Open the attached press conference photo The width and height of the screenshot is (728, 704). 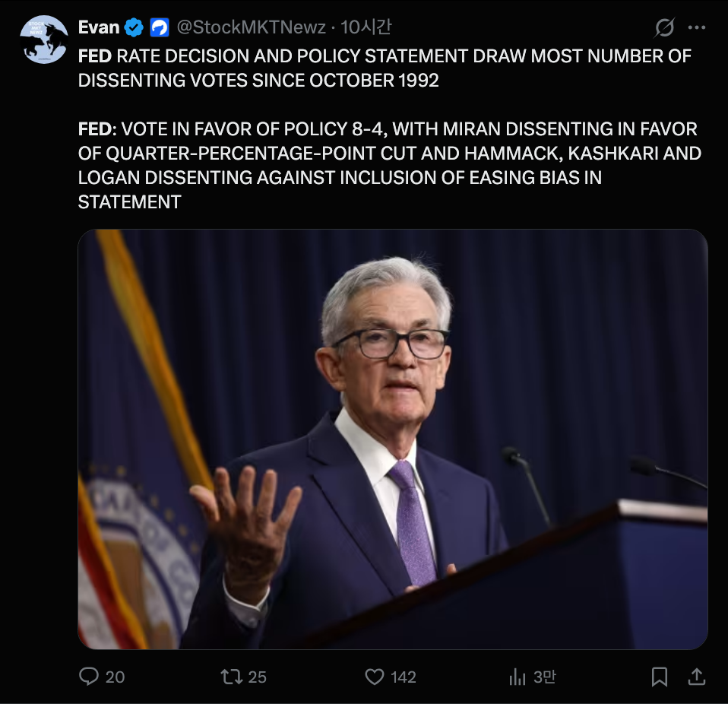tap(392, 439)
